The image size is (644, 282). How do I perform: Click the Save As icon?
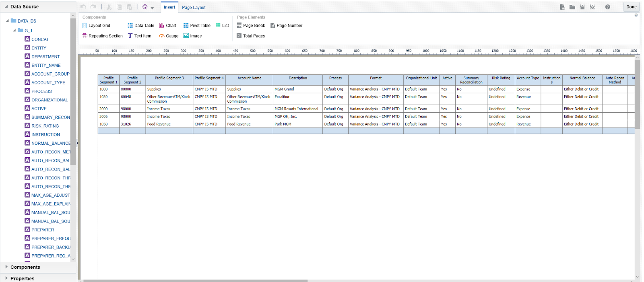pyautogui.click(x=592, y=7)
